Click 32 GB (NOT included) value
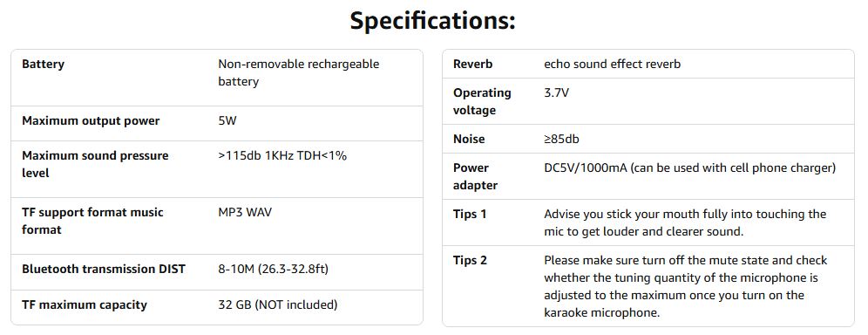This screenshot has width=868, height=335. click(278, 305)
